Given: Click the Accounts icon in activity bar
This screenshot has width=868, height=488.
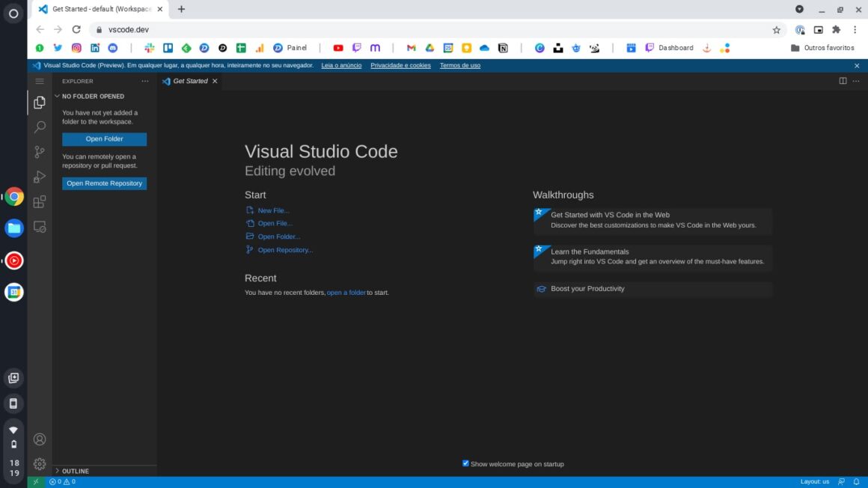Looking at the screenshot, I should pos(40,439).
